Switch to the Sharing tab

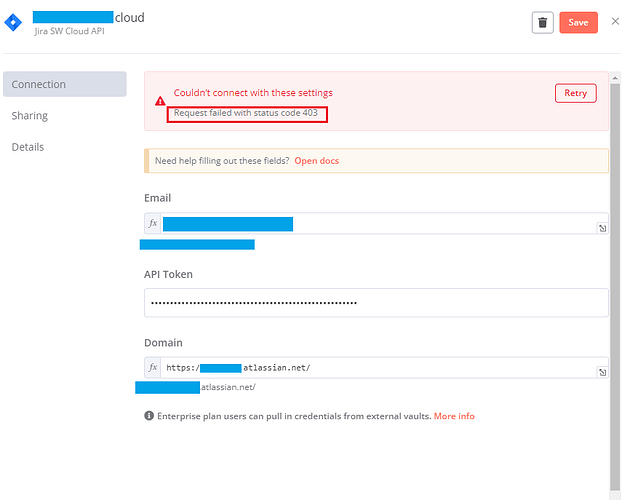[29, 115]
